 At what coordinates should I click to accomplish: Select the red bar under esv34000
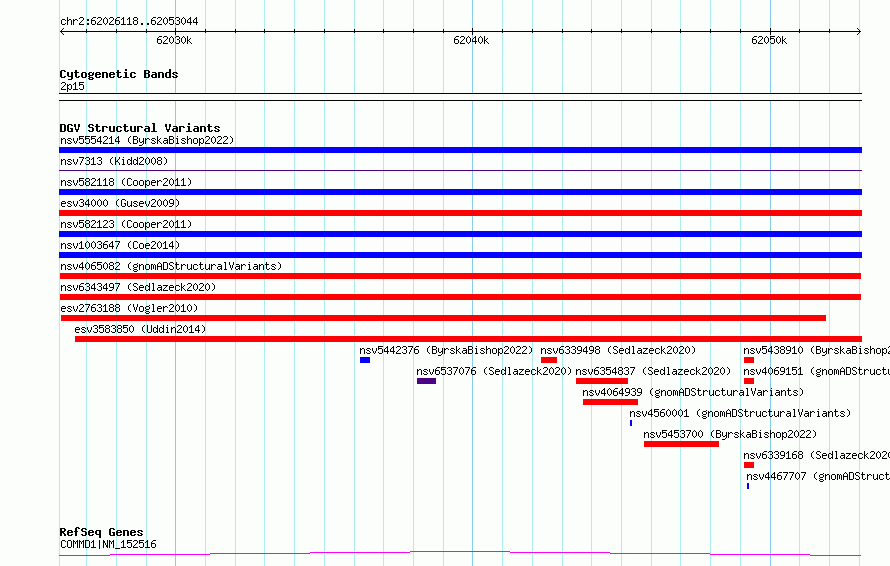point(460,213)
